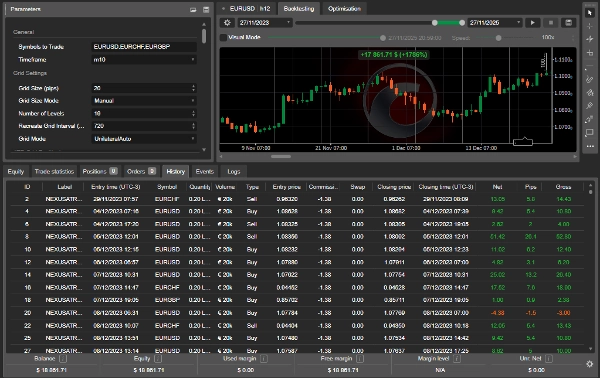Open the ellipsis more-tools menu in chart toolbar

point(590,146)
